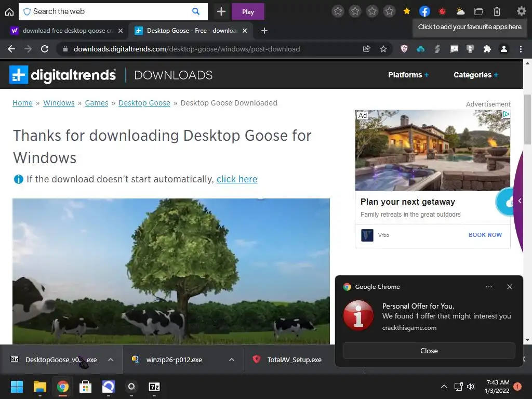Click Close button in the Chrome notification
The image size is (532, 399).
[429, 351]
